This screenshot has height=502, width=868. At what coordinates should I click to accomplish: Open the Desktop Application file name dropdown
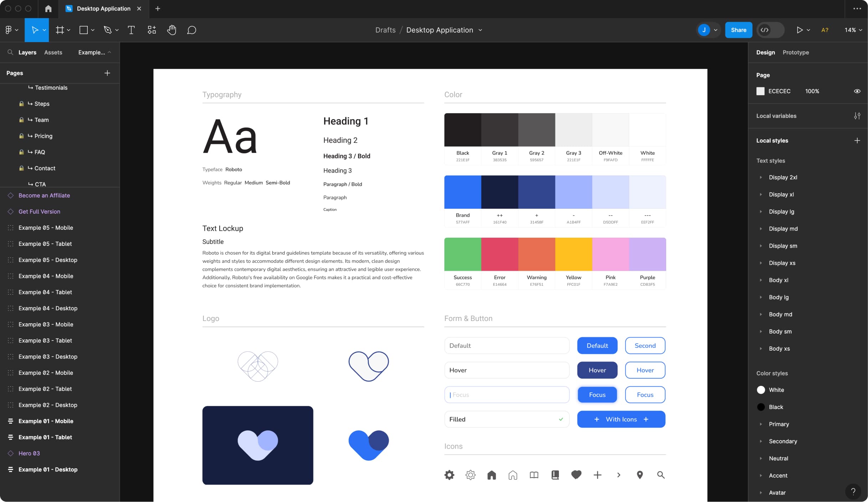[480, 30]
